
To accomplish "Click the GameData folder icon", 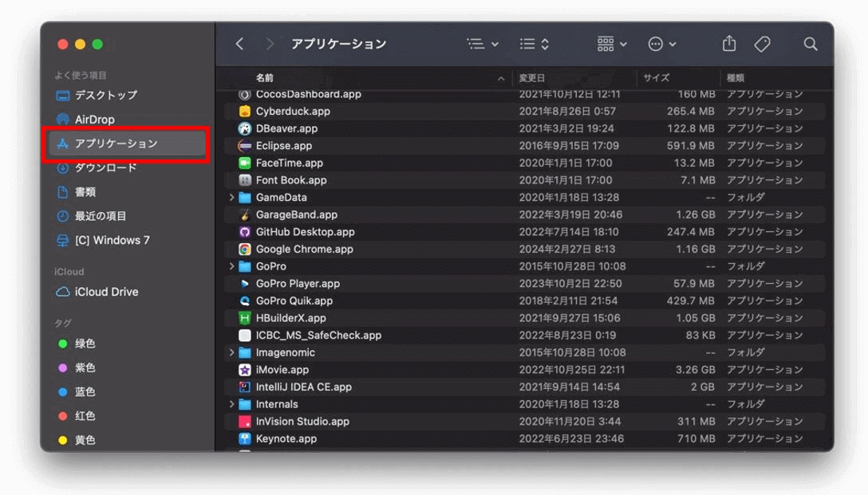I will (x=245, y=198).
